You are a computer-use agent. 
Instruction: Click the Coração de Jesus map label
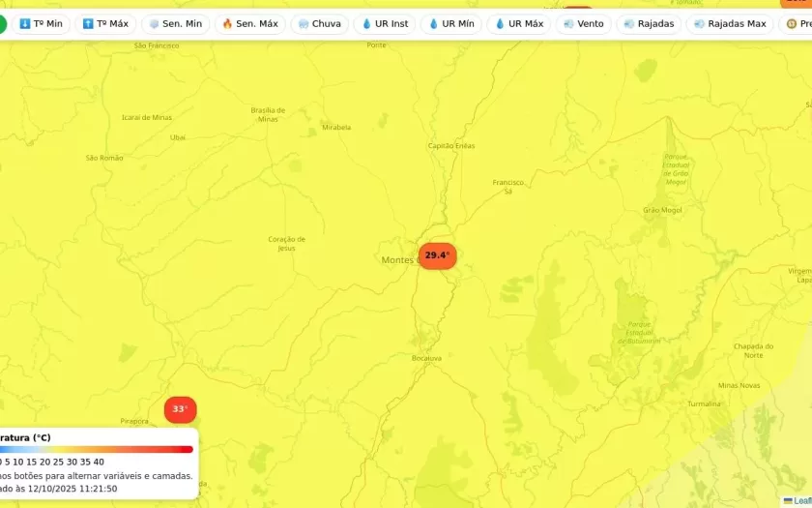click(x=286, y=244)
